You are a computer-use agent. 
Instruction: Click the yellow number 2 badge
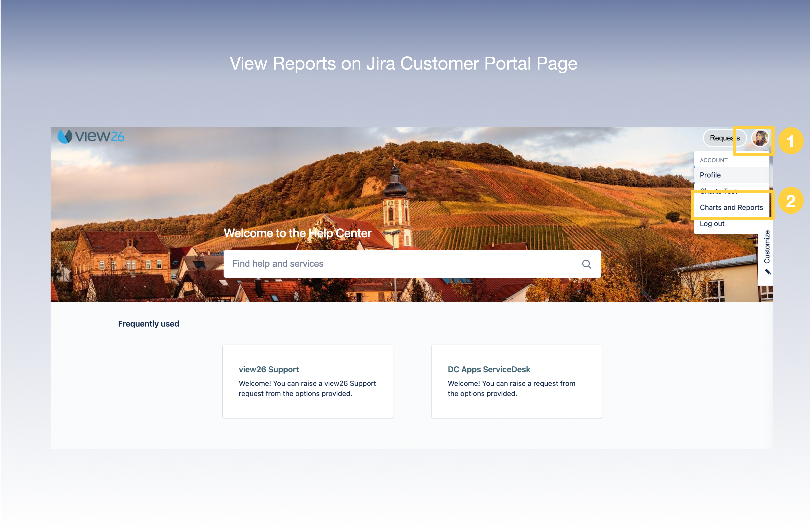click(x=790, y=201)
